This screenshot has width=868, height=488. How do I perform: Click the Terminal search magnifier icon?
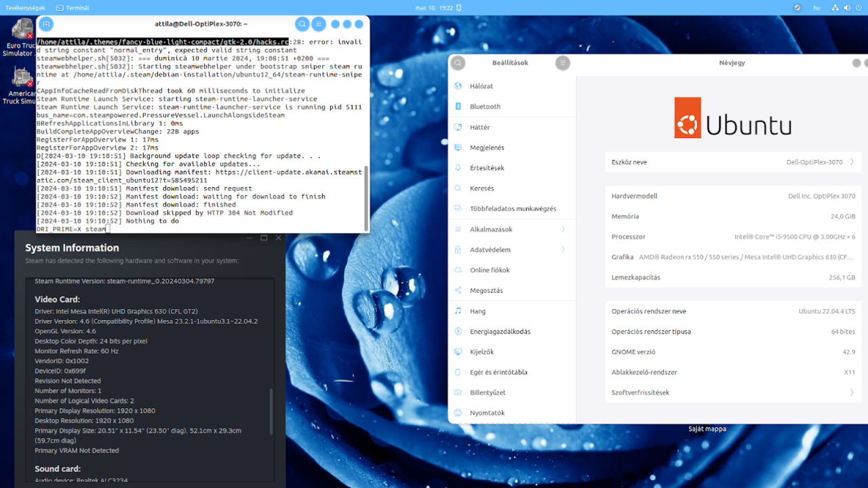click(302, 24)
